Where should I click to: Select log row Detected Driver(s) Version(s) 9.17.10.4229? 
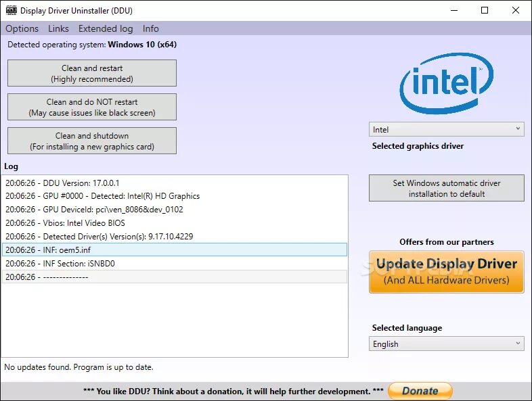pyautogui.click(x=175, y=237)
